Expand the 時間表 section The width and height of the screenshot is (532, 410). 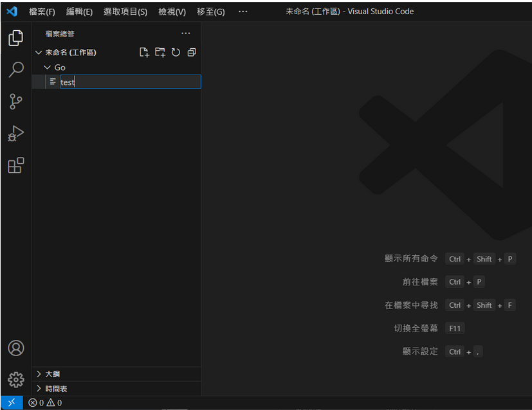point(116,389)
